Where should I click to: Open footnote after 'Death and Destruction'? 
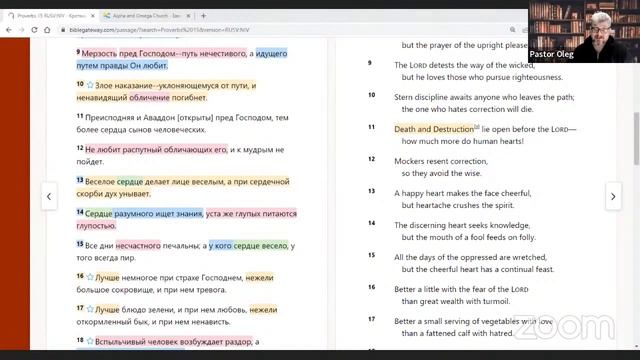point(477,127)
